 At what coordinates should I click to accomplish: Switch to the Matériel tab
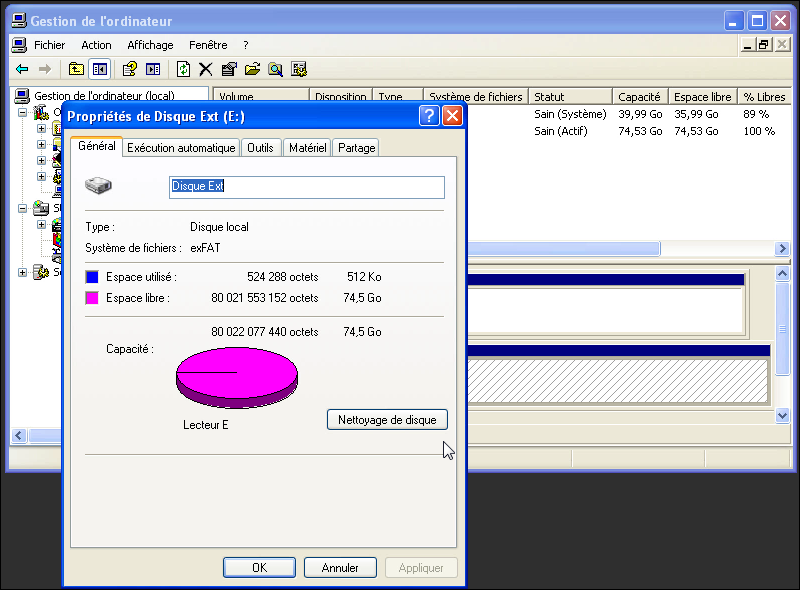[307, 148]
